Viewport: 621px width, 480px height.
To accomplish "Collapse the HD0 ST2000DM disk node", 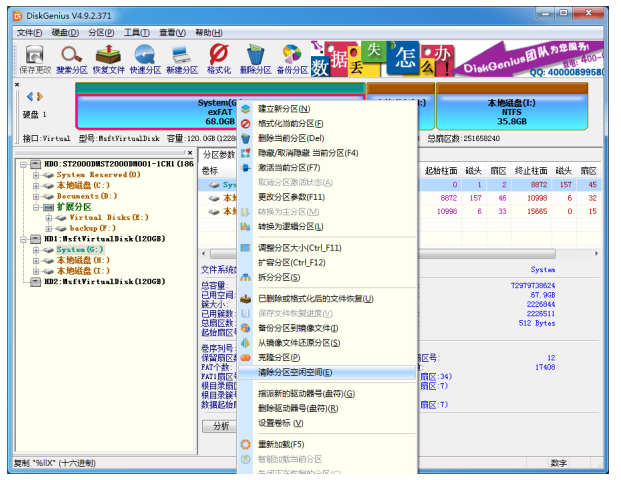I will (23, 164).
